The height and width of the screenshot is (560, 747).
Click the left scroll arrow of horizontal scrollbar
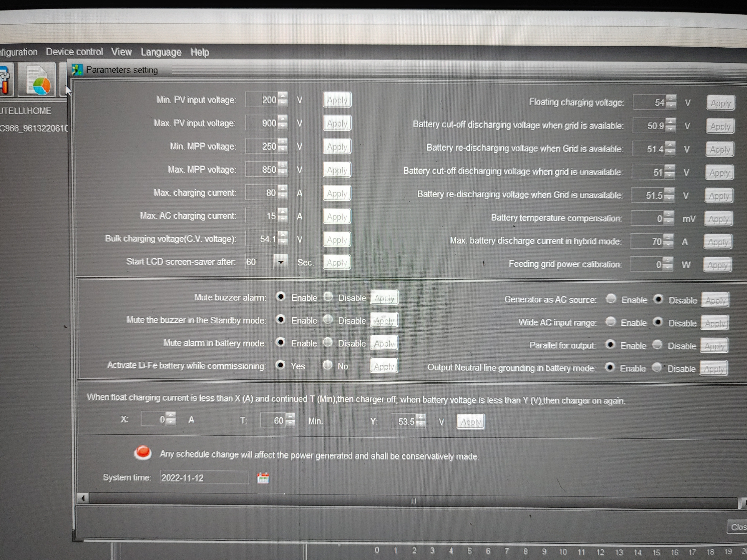pyautogui.click(x=83, y=498)
